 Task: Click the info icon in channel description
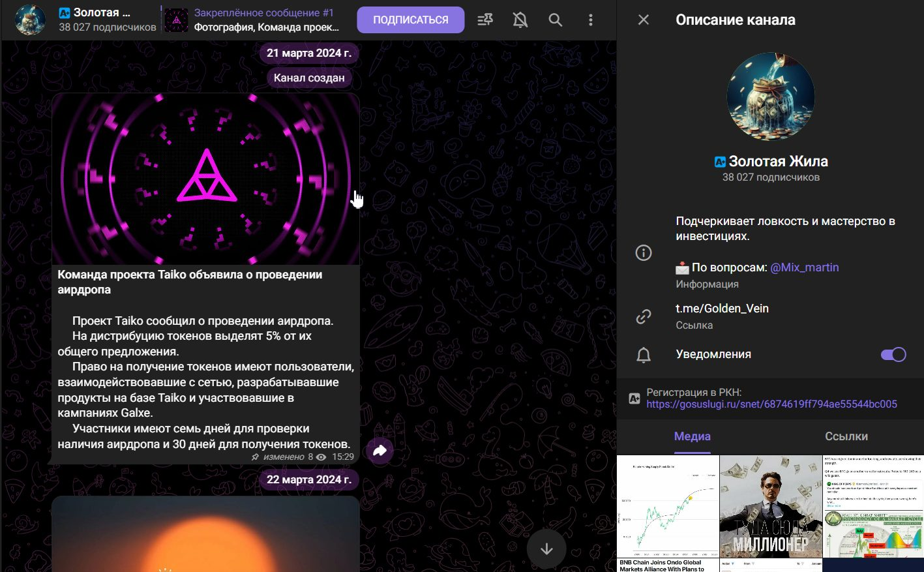point(644,253)
